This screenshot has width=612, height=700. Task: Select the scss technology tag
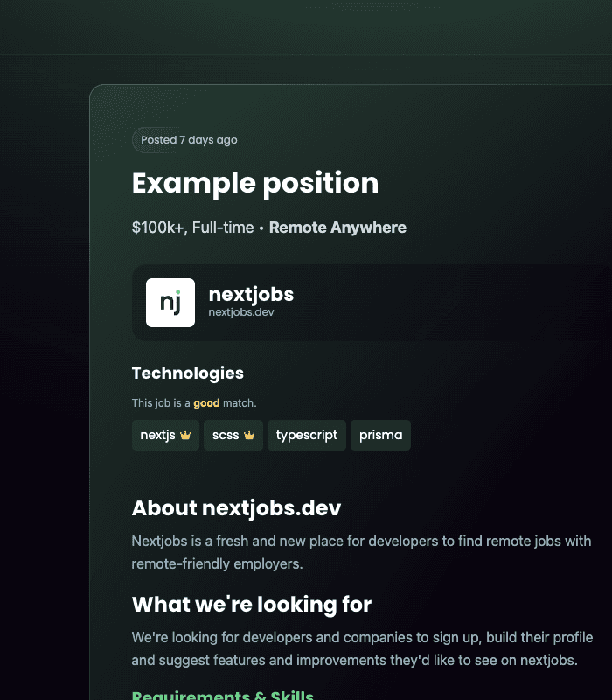pyautogui.click(x=233, y=435)
